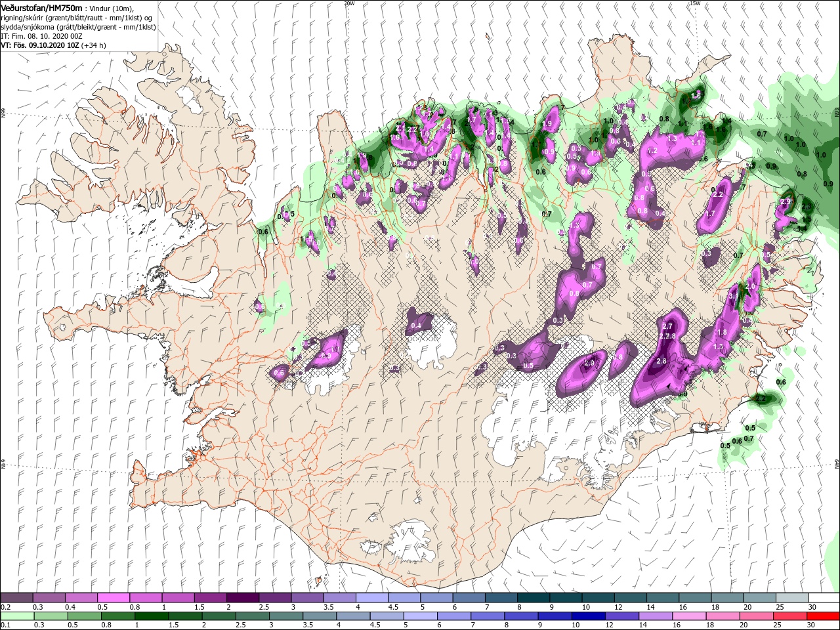Click the 'VT: Fös. 09.10.2020 10Z' valid time
This screenshot has width=840, height=630.
pyautogui.click(x=39, y=46)
